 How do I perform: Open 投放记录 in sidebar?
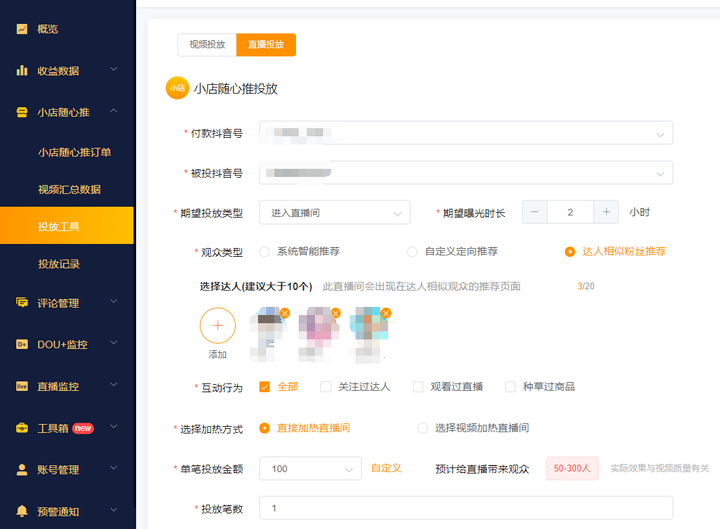(59, 264)
